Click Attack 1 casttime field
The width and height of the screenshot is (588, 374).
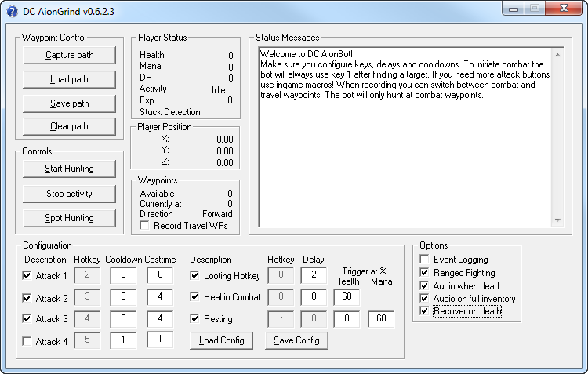160,275
